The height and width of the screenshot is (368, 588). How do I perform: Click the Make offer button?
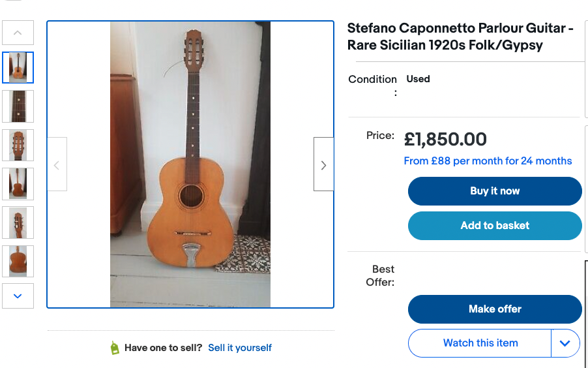click(495, 309)
